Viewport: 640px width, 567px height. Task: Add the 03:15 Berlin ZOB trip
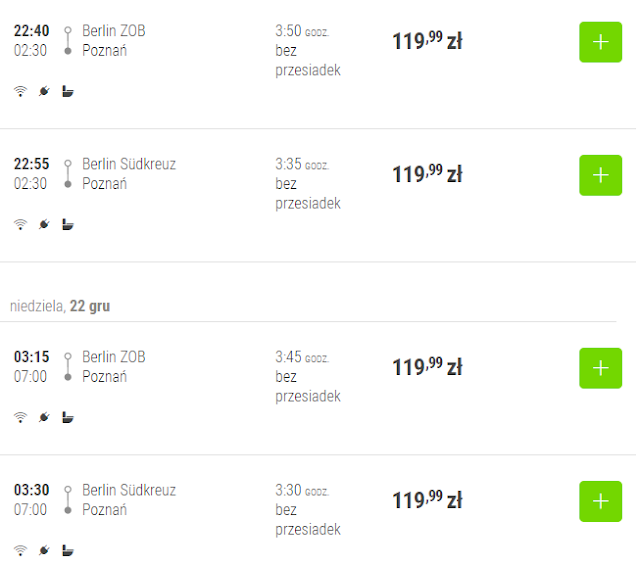coord(600,368)
